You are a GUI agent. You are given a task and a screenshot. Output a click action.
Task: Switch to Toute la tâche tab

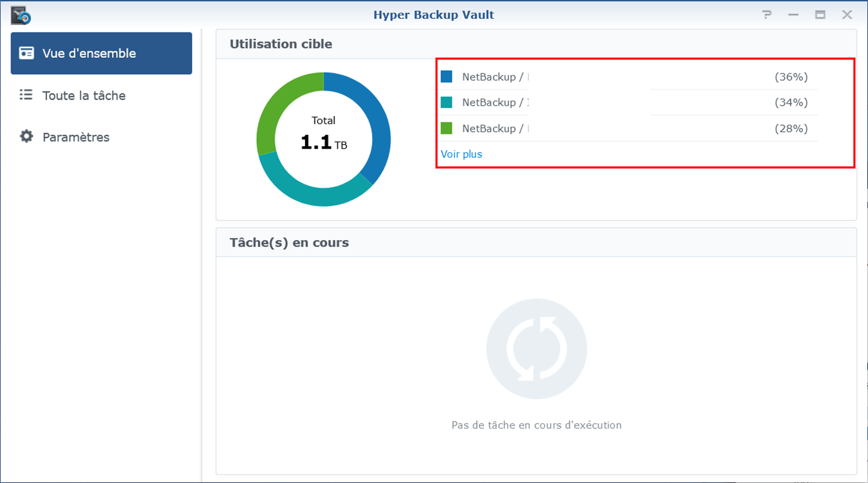pos(101,95)
